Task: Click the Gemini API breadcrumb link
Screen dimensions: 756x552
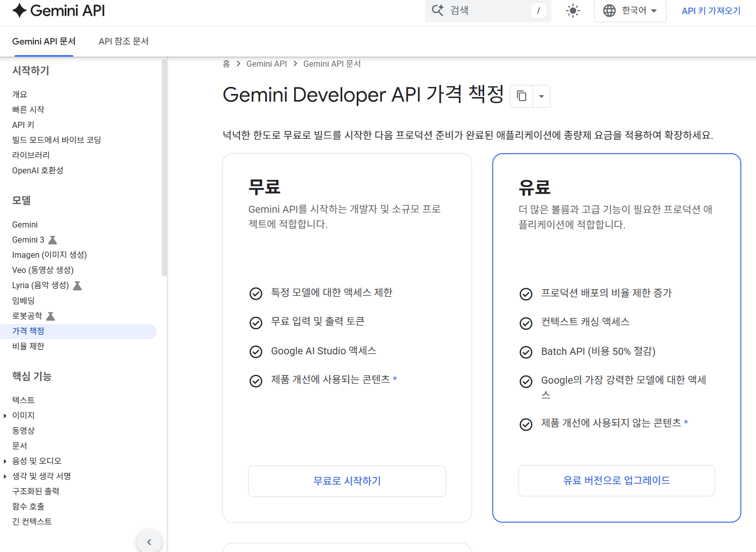Action: pyautogui.click(x=266, y=64)
